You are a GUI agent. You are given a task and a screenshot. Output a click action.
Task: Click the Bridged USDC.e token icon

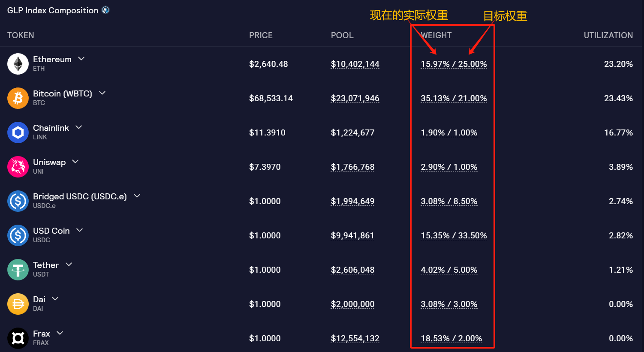[18, 201]
